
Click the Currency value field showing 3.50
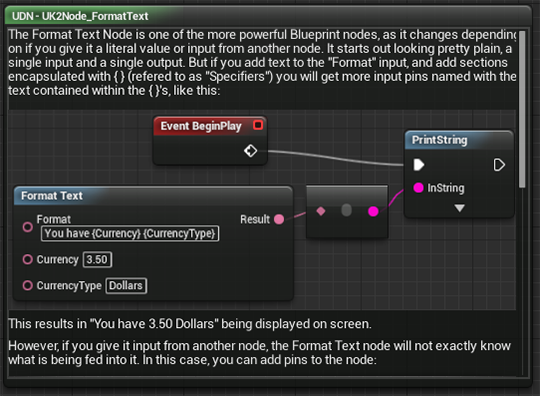point(97,259)
